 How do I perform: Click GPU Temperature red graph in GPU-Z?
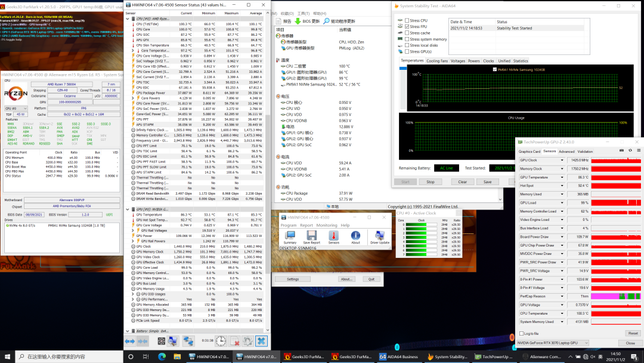pos(616,177)
